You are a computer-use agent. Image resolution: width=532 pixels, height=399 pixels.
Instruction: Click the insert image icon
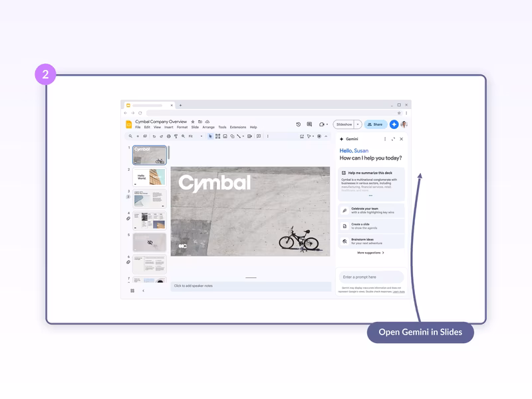tap(225, 136)
